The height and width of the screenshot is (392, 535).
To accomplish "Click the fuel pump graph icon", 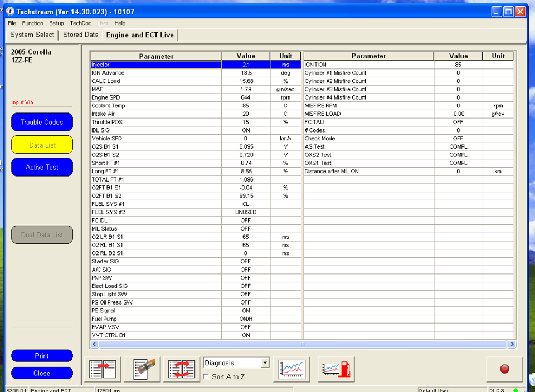I will pos(336,369).
